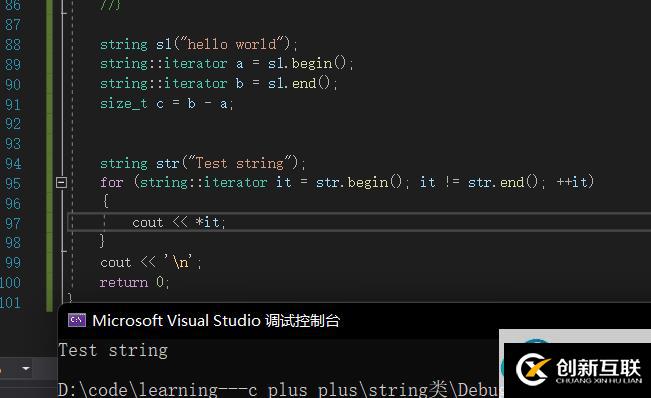
Task: Click line number 100 in gutter
Action: (10, 283)
